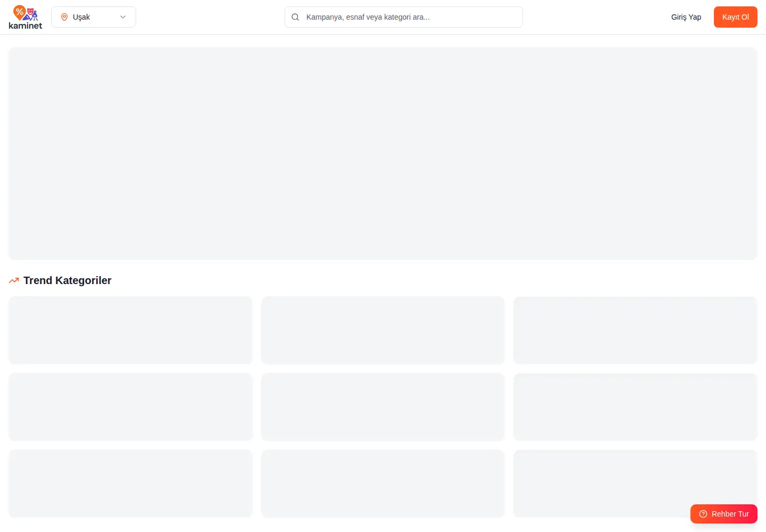Open the Giriş Yap login link
Viewport: 766px width, 532px height.
[686, 17]
